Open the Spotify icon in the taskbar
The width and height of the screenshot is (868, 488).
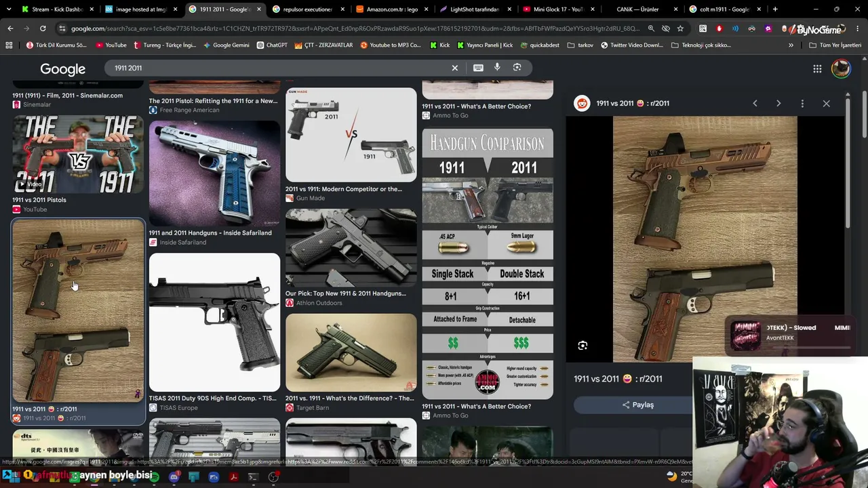tap(155, 477)
